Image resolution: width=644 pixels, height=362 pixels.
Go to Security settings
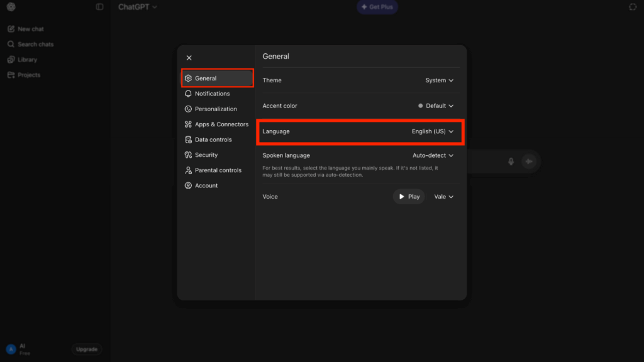pyautogui.click(x=206, y=155)
